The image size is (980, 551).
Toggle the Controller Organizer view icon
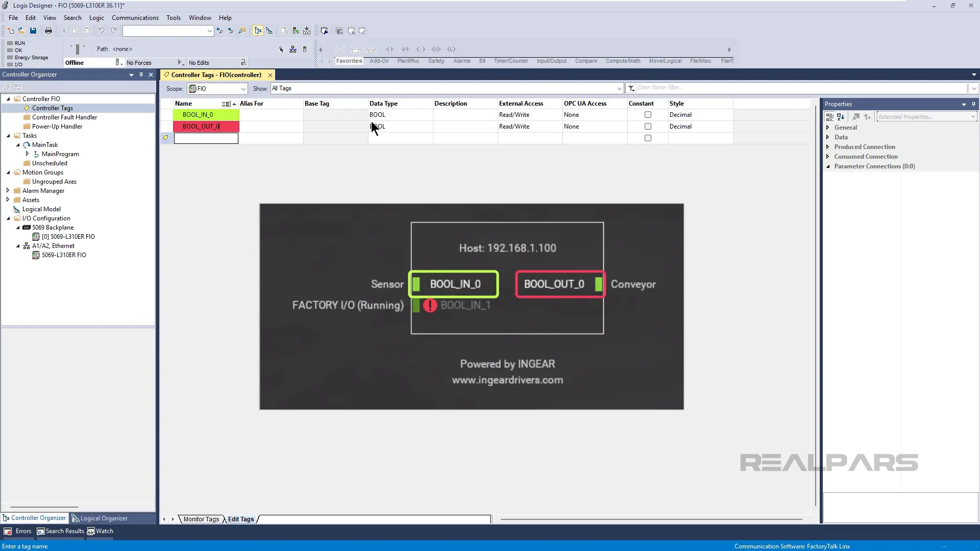coord(258,31)
